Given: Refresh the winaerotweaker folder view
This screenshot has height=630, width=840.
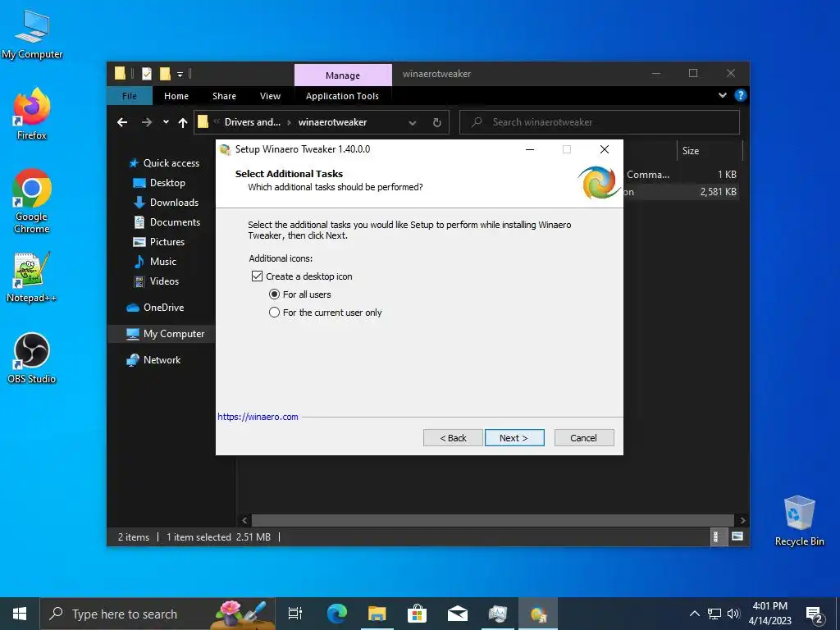Looking at the screenshot, I should 437,123.
